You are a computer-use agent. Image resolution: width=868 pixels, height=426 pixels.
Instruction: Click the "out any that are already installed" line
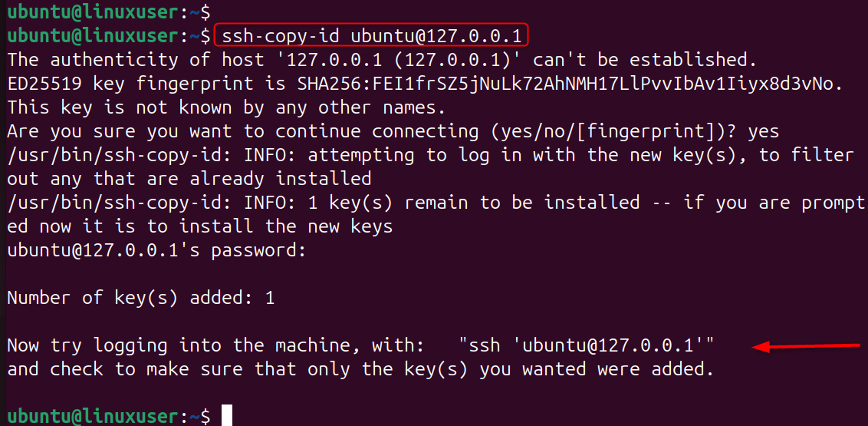[x=189, y=180]
